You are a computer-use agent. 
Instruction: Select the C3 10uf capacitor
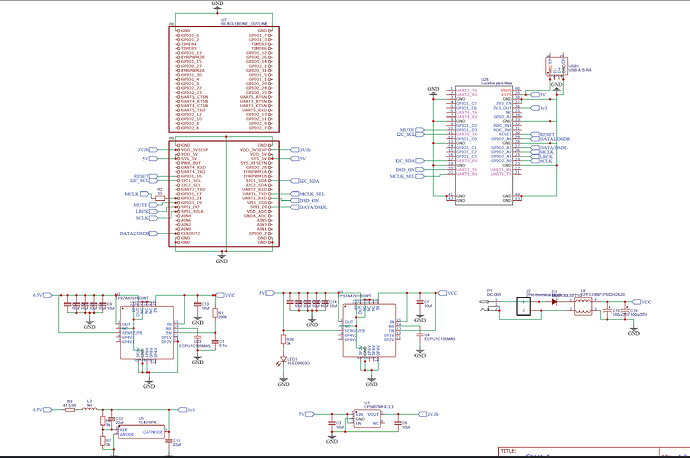click(x=332, y=423)
